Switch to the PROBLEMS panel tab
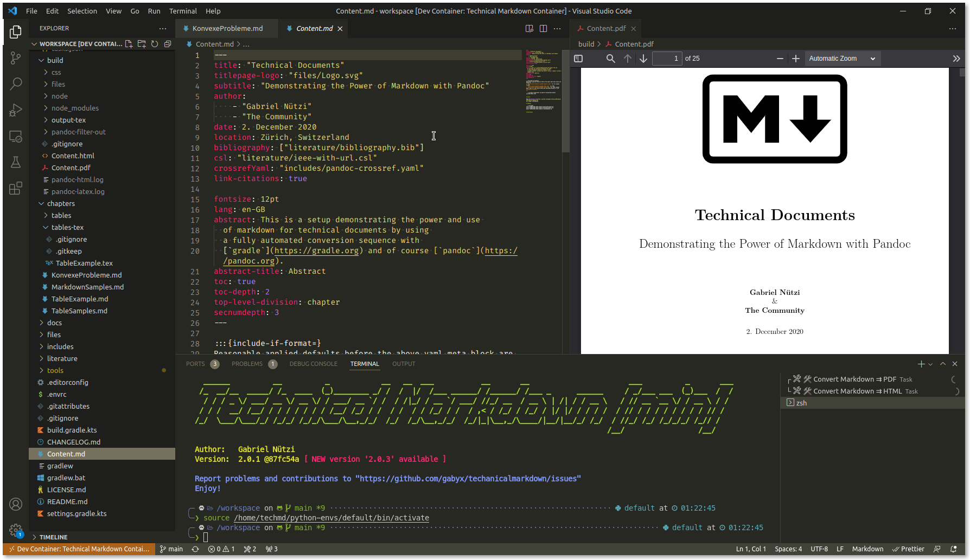This screenshot has height=560, width=970. tap(247, 364)
